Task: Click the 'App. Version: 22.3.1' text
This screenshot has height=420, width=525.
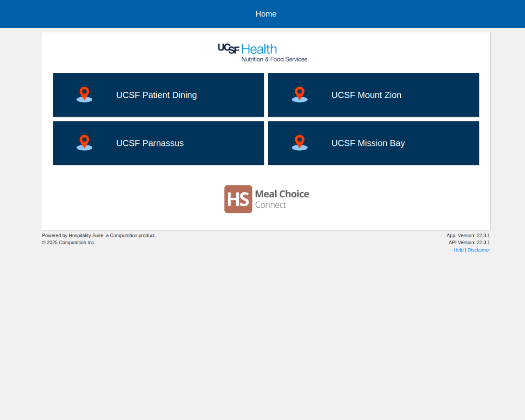Action: (468, 235)
